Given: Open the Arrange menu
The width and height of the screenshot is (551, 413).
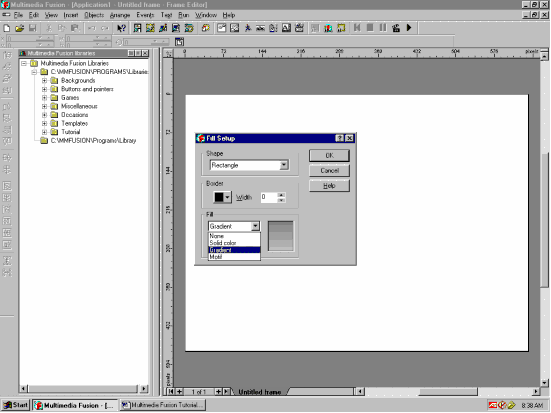Looking at the screenshot, I should tap(120, 15).
